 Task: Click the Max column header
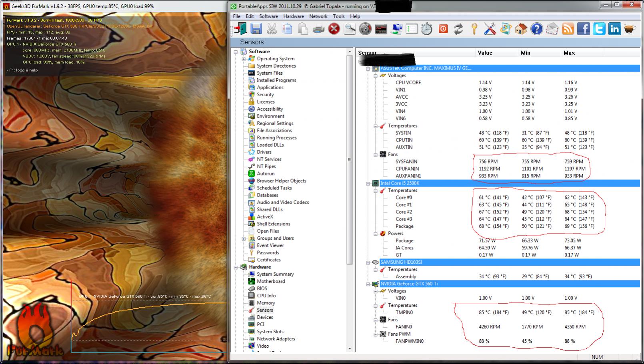click(x=569, y=53)
